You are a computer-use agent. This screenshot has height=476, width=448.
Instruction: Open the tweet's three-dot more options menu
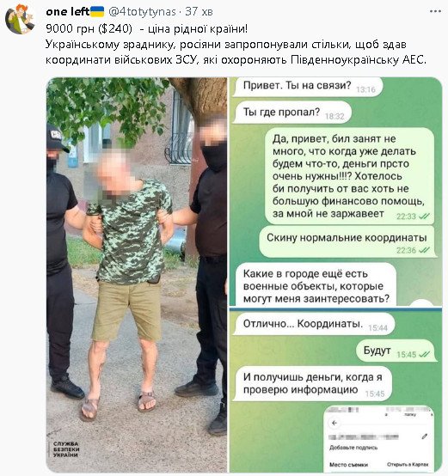tap(435, 11)
